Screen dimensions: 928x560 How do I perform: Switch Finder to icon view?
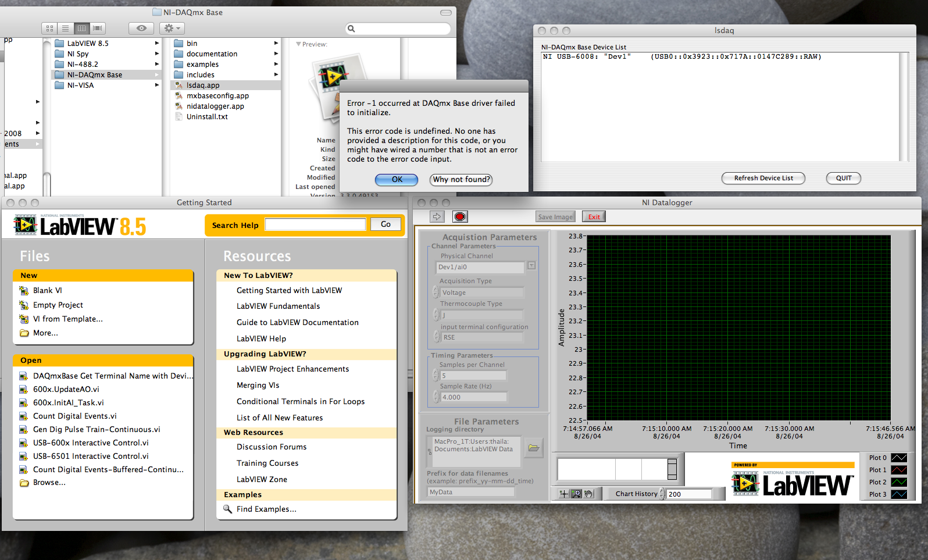coord(49,28)
